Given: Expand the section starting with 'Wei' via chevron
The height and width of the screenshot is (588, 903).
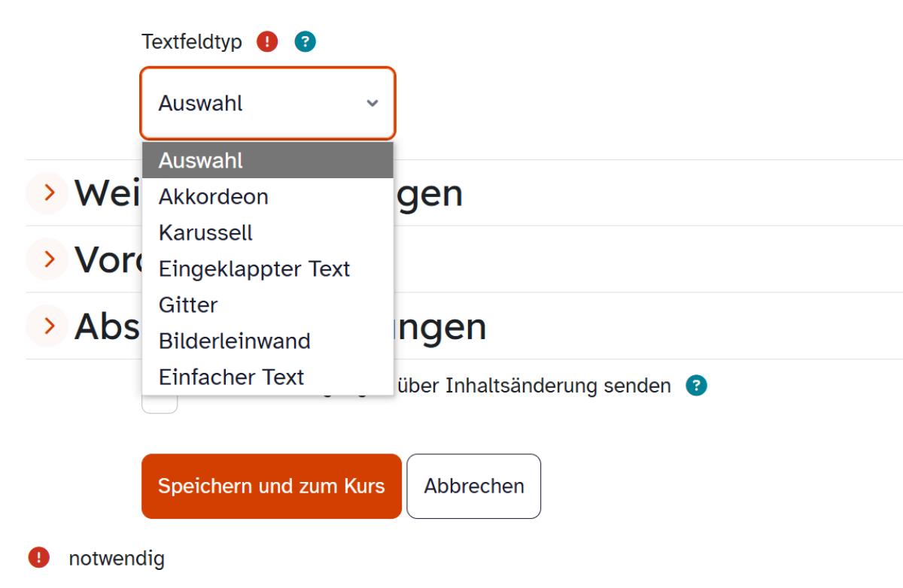Looking at the screenshot, I should pyautogui.click(x=47, y=193).
